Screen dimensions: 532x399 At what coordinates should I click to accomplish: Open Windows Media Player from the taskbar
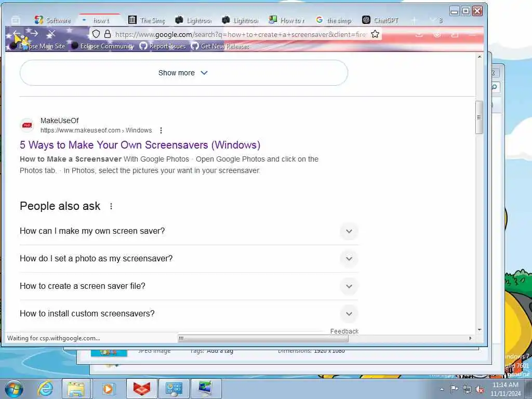(x=108, y=389)
